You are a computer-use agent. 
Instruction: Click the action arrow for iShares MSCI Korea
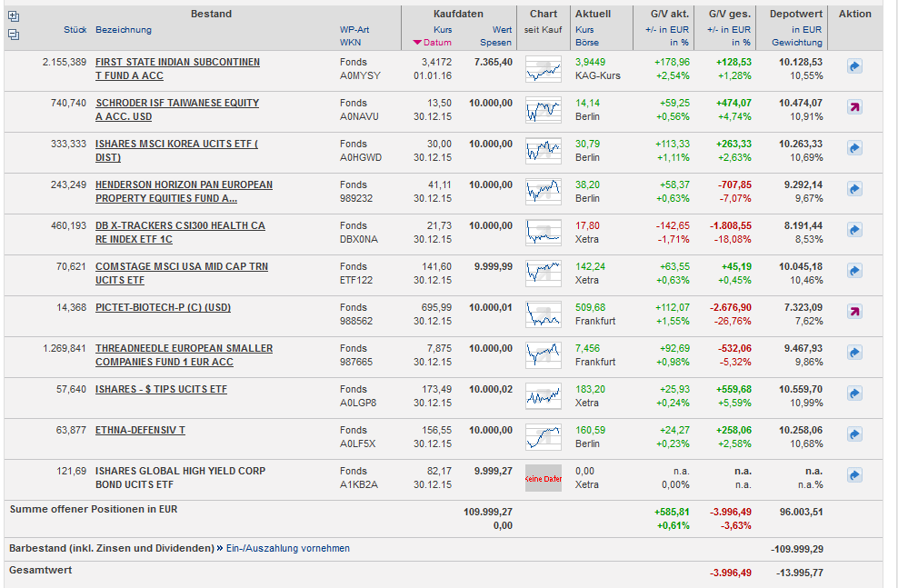coord(854,148)
